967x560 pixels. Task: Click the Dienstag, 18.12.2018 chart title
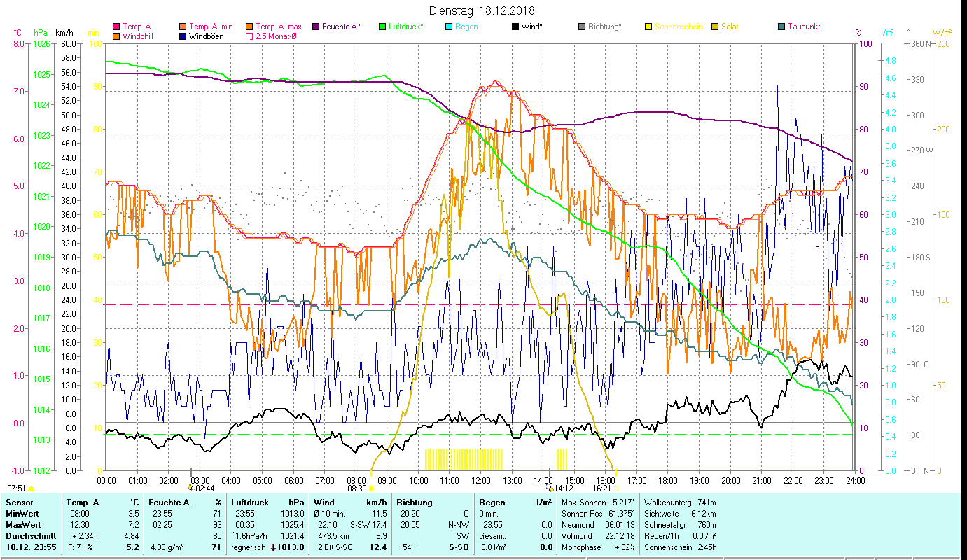click(x=483, y=10)
